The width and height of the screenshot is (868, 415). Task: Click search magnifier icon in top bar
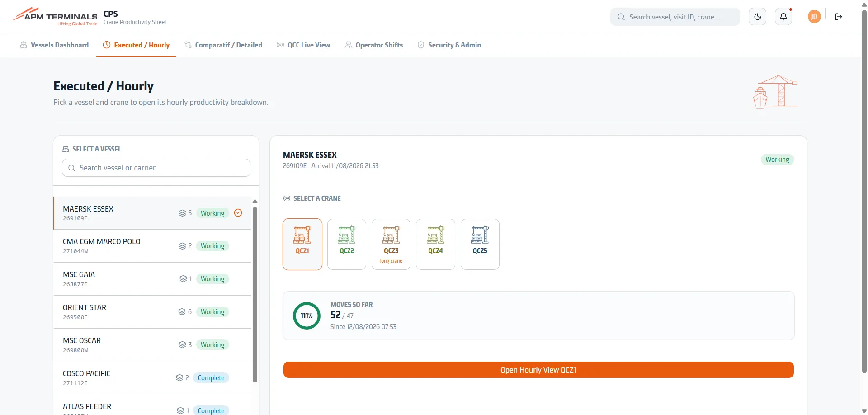[x=621, y=17]
